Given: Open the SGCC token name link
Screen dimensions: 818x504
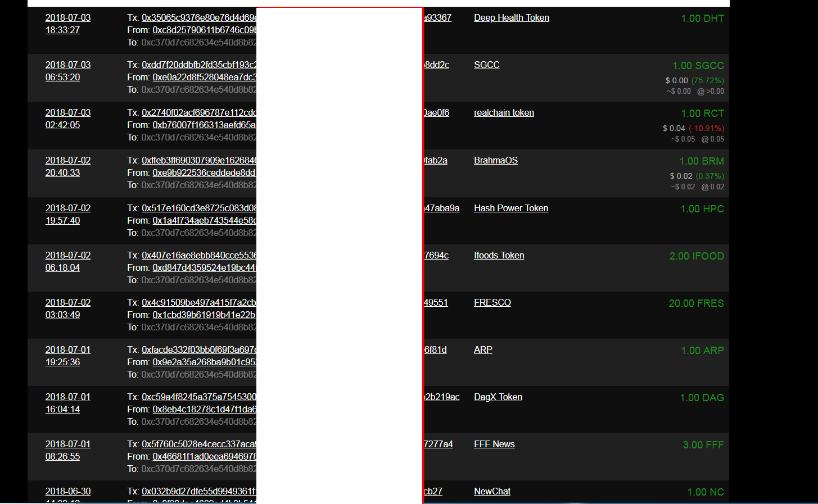Looking at the screenshot, I should (487, 65).
